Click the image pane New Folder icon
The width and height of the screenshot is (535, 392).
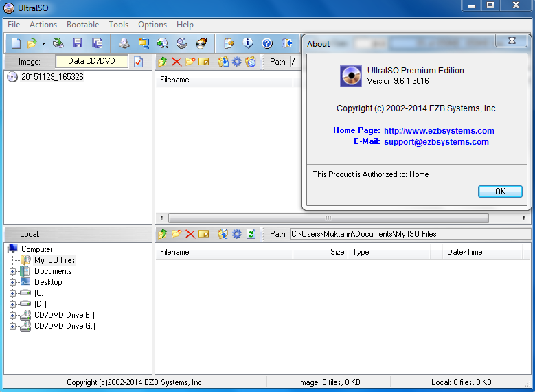(x=190, y=62)
